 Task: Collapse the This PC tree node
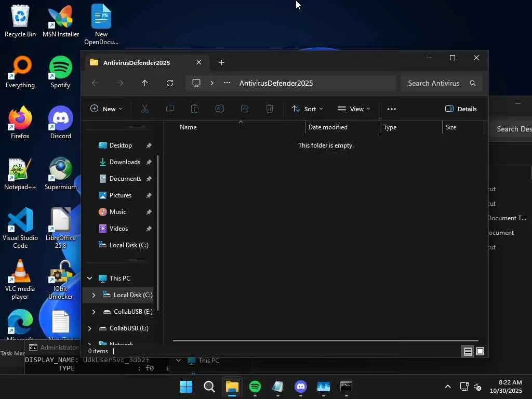(x=89, y=278)
